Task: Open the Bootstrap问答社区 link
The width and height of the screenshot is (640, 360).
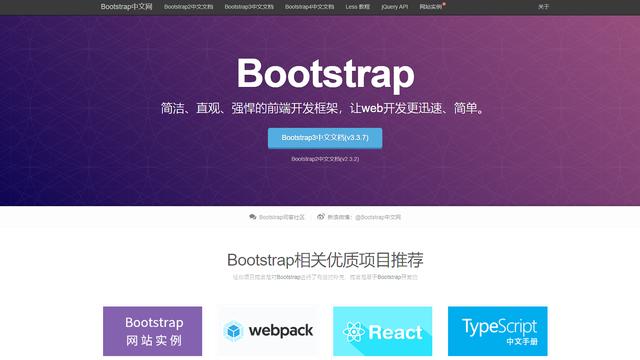Action: [282, 217]
